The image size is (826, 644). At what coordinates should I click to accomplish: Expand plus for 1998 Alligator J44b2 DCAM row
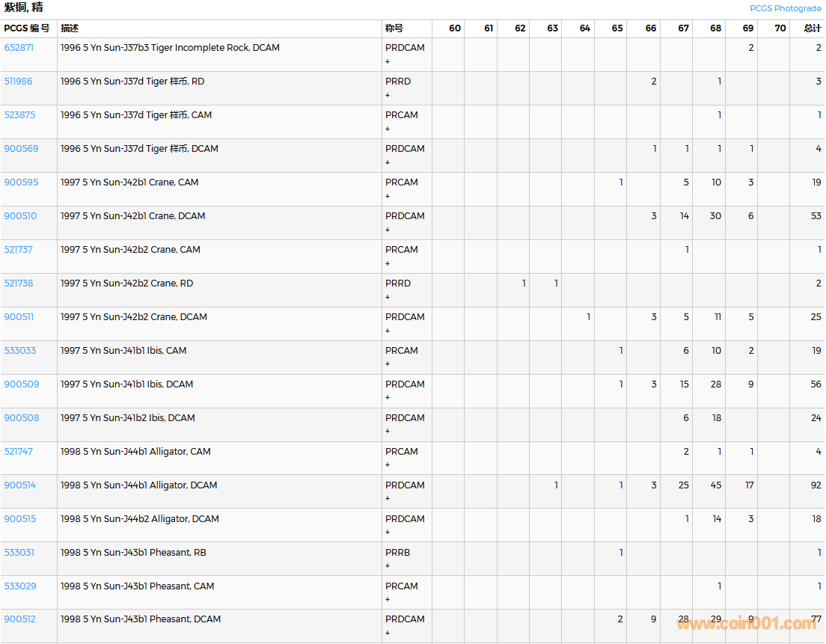(388, 533)
